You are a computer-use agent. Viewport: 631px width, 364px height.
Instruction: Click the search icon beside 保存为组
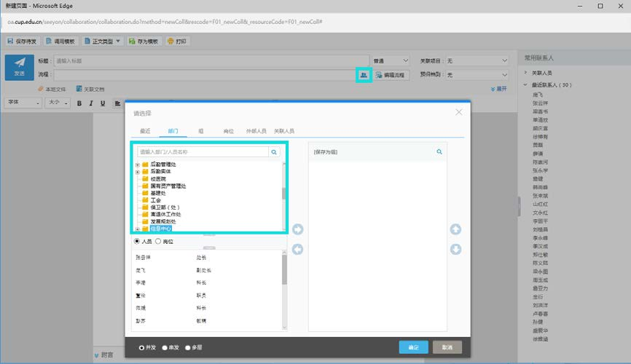point(439,152)
